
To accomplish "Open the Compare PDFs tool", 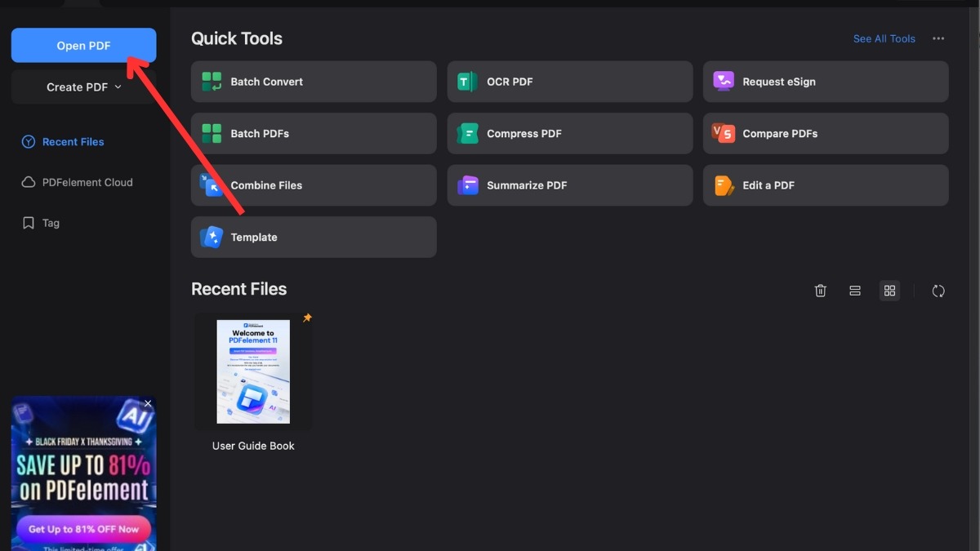I will click(826, 133).
